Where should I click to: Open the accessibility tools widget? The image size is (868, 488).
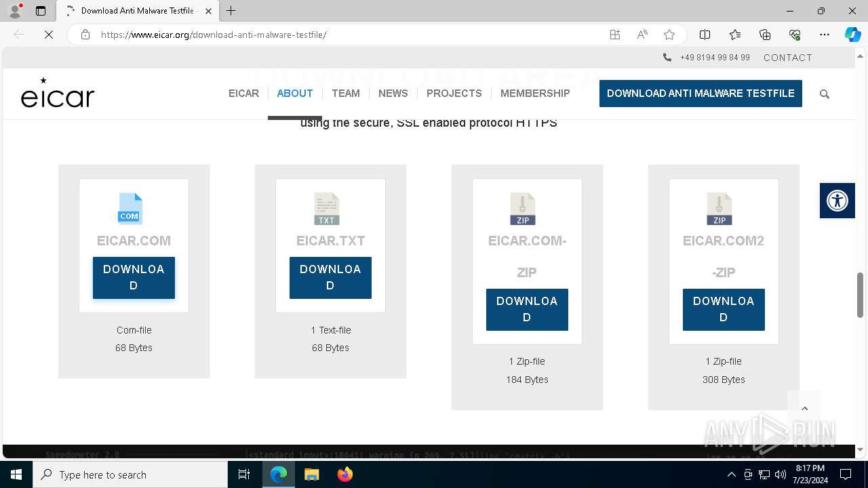[837, 201]
